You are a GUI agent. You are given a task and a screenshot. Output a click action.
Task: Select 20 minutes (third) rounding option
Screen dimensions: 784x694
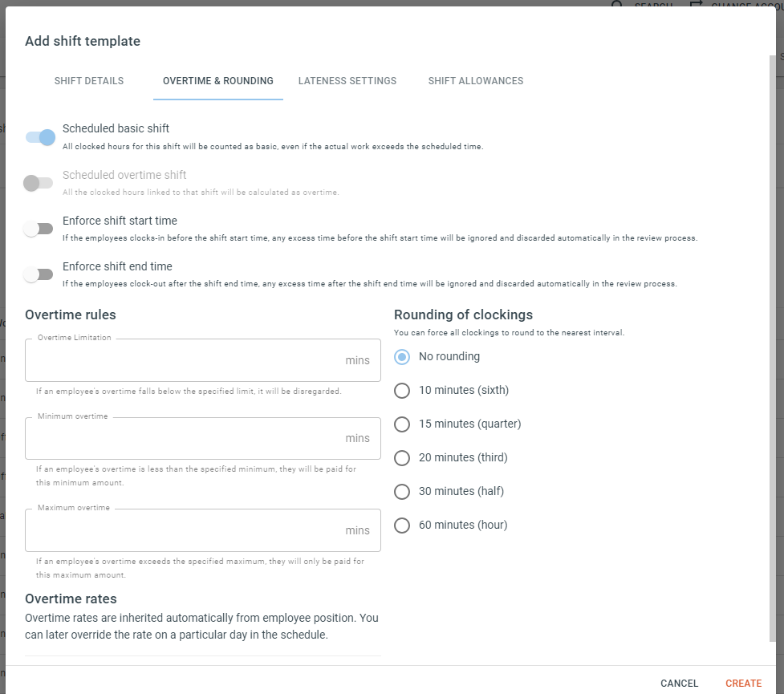tap(402, 458)
